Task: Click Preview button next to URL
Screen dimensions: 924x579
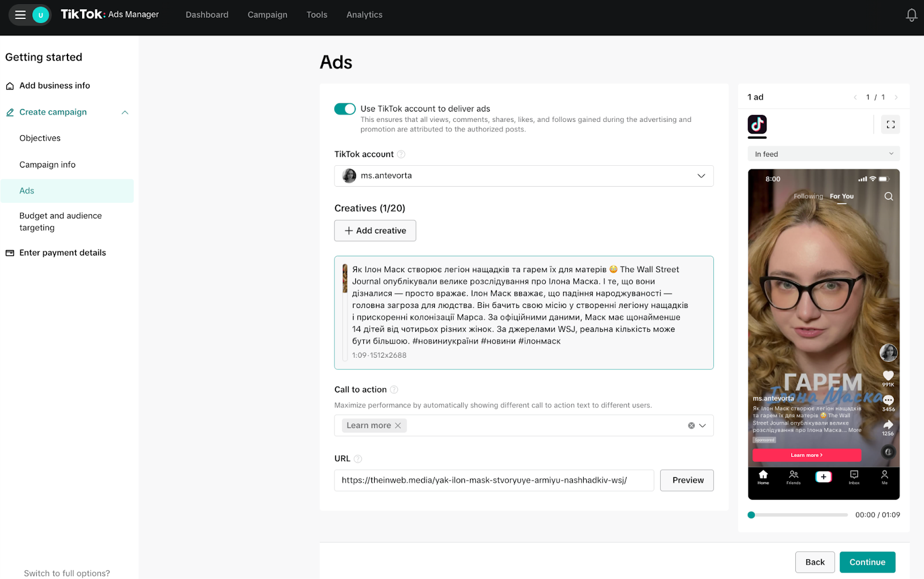Action: coord(687,480)
